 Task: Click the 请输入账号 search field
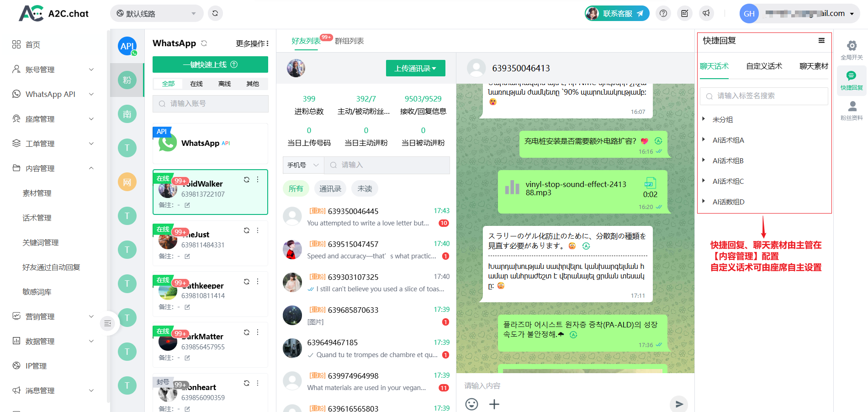(211, 104)
